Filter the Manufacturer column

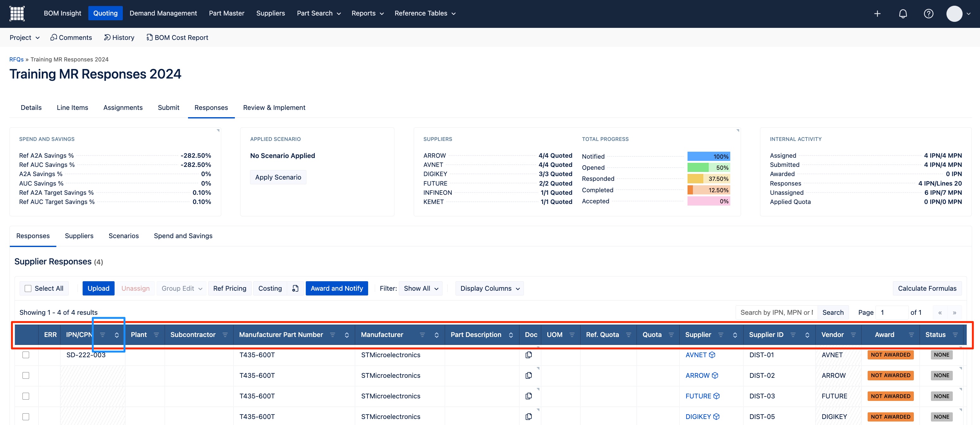tap(422, 335)
